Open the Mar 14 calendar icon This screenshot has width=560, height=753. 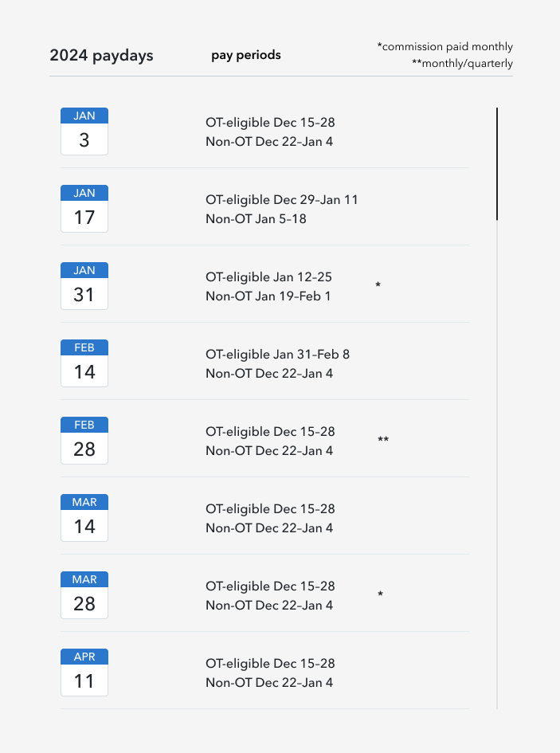[84, 518]
